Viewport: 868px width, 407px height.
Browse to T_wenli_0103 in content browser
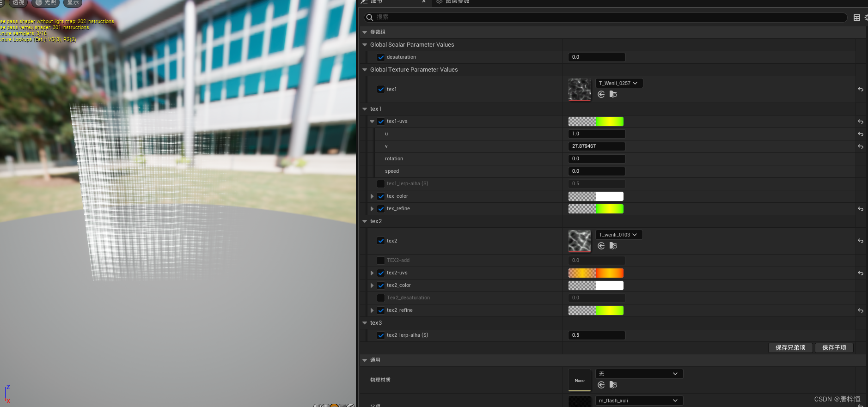[613, 246]
